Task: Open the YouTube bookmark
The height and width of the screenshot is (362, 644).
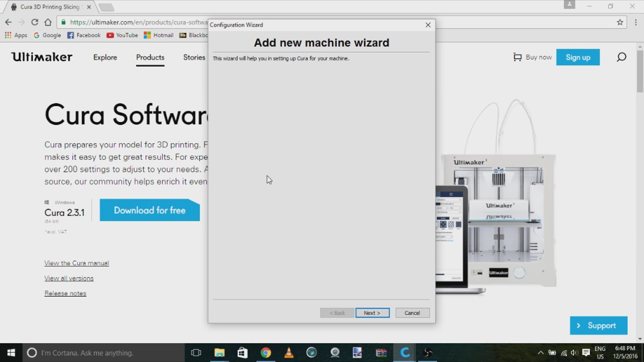Action: pos(122,35)
